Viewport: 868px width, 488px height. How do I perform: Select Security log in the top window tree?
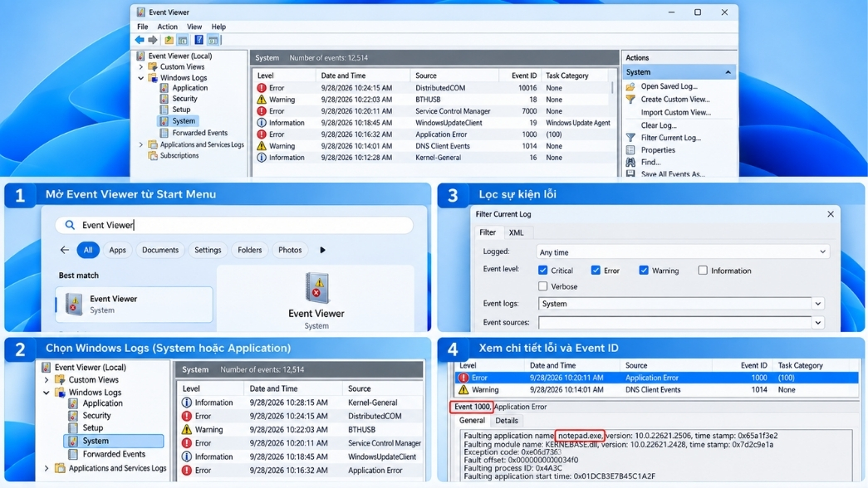(x=184, y=99)
